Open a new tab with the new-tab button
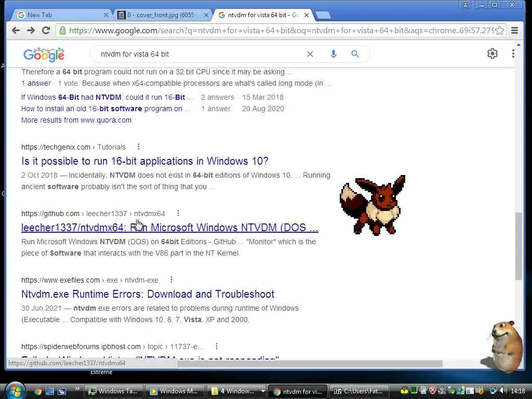The height and width of the screenshot is (399, 532). (x=323, y=15)
